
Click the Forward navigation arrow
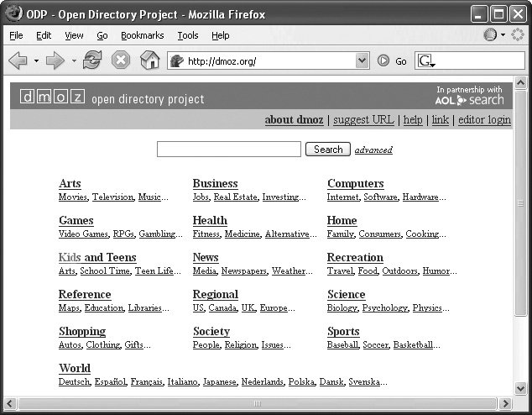point(56,60)
